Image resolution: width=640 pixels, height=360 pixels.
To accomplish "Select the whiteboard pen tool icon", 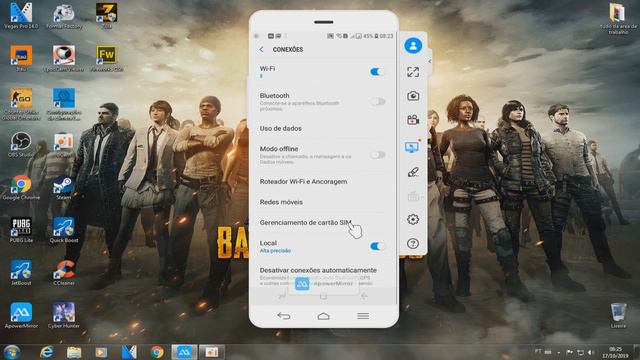I will click(x=413, y=172).
